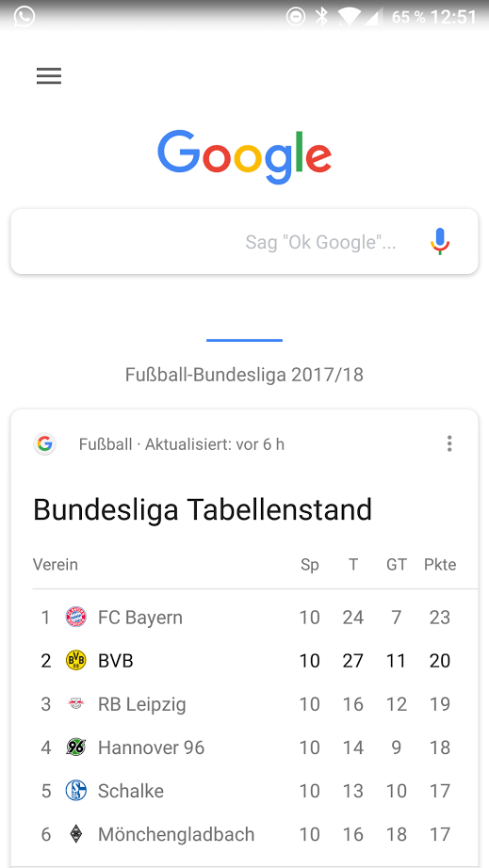Tap the RB Leipzig club logo
This screenshot has height=868, width=489.
pos(76,703)
